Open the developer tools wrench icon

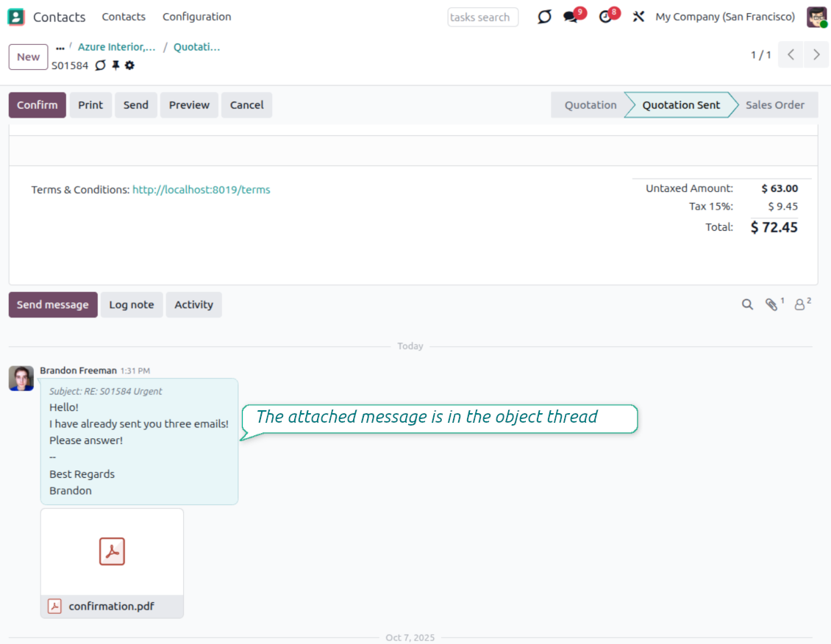pos(638,17)
